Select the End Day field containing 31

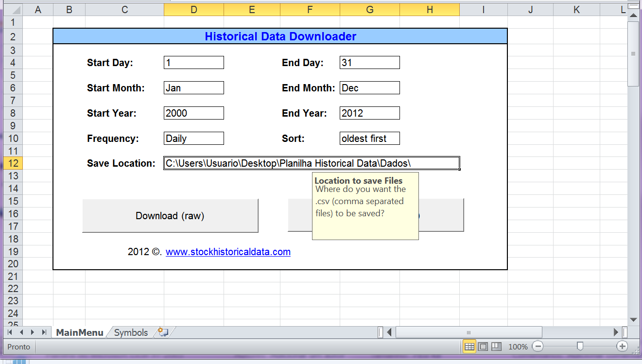(370, 62)
